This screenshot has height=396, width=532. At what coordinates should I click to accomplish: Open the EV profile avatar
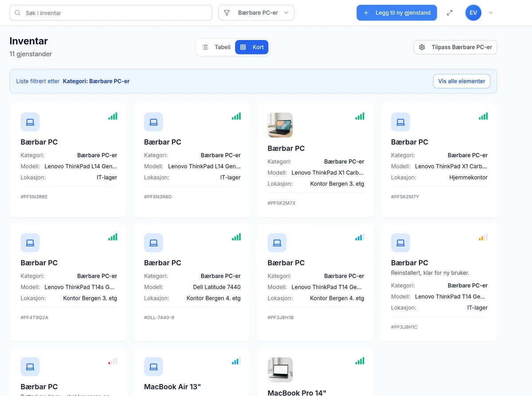(473, 13)
